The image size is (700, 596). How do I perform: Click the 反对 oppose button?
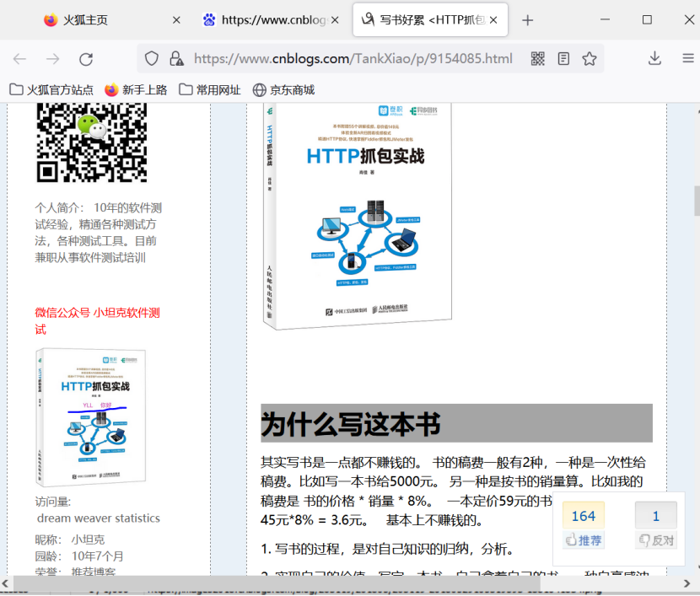pos(656,540)
